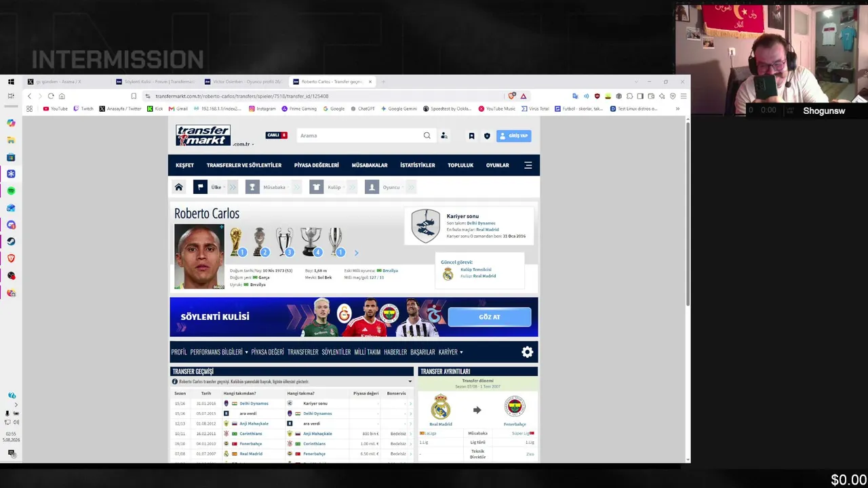Click the CANLI live scores button

(x=277, y=136)
